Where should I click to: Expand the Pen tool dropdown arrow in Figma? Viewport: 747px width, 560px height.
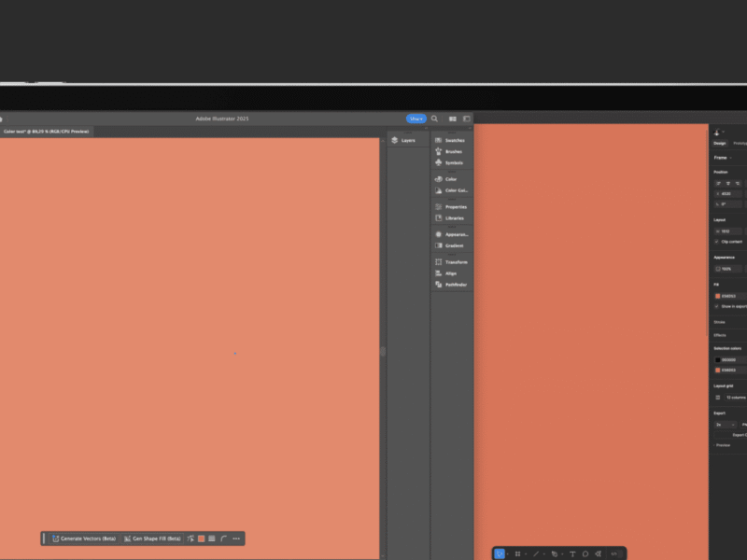563,553
